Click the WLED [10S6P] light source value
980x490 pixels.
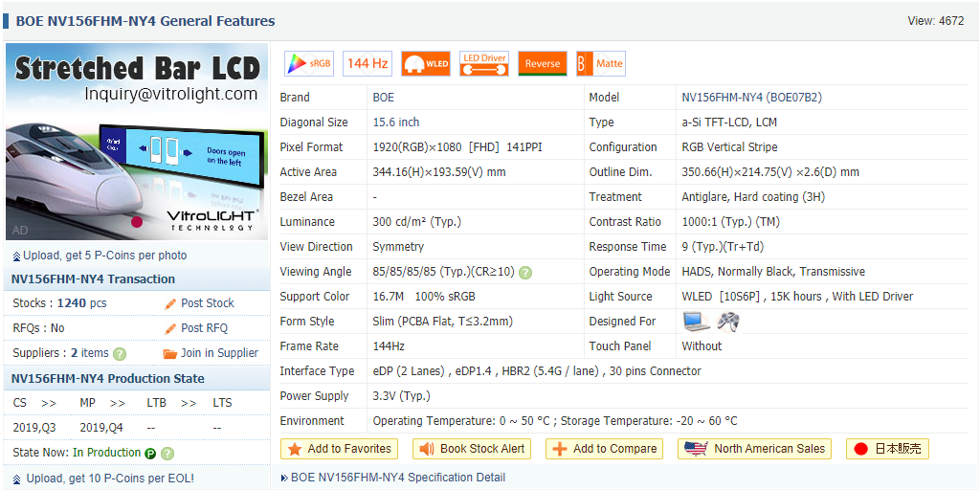pos(797,297)
